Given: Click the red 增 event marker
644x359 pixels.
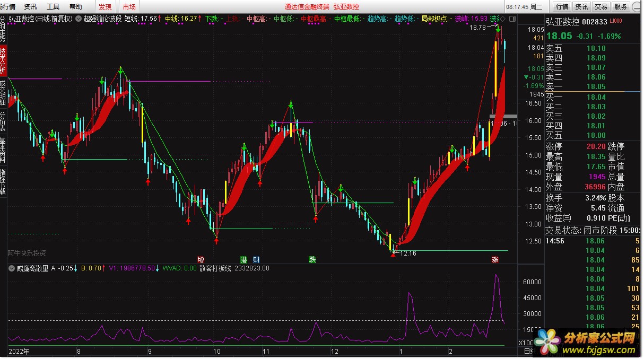Looking at the screenshot, I should click(201, 259).
